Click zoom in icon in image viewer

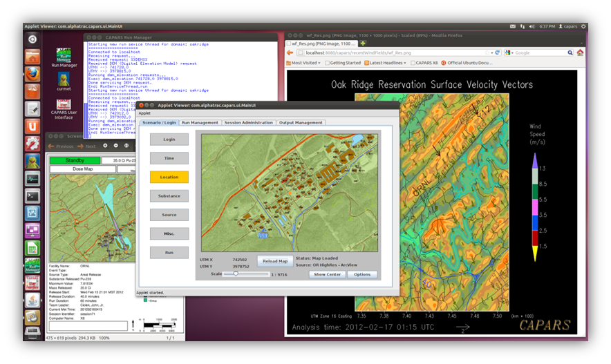coord(105,146)
